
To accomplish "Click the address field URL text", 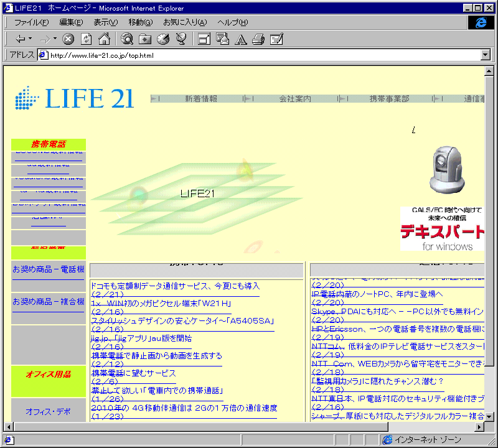I will click(x=102, y=55).
